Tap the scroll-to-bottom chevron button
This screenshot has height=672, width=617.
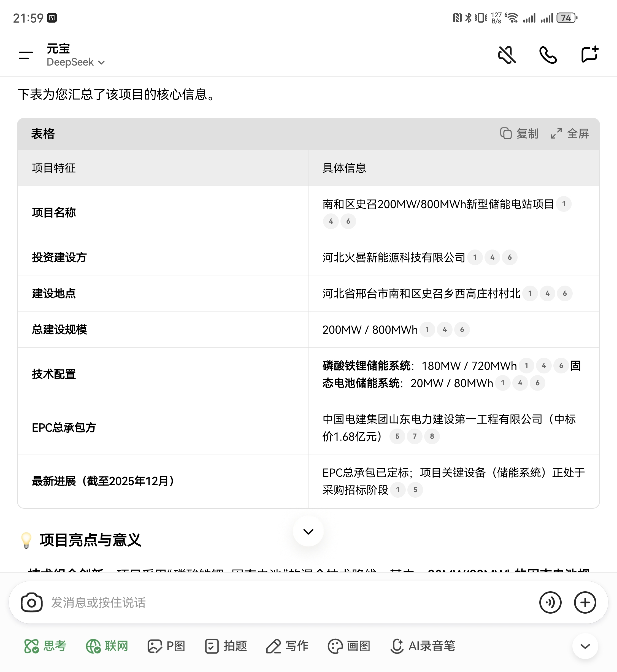(x=308, y=532)
